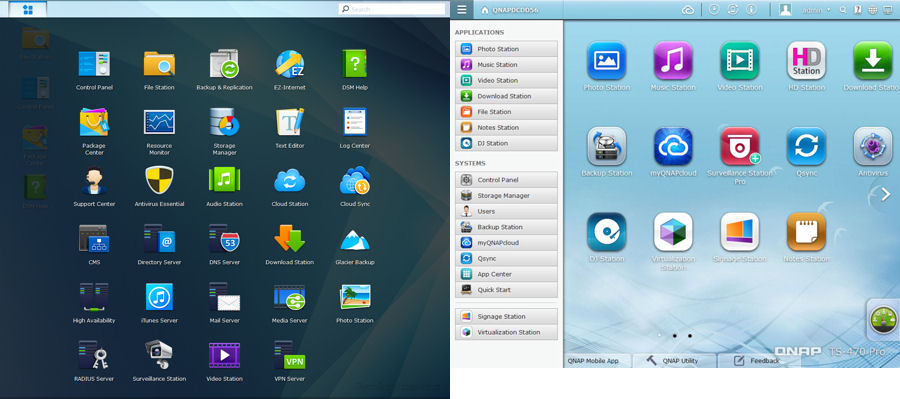This screenshot has height=399, width=900.
Task: Open RADIUS Server icon
Action: tap(94, 355)
